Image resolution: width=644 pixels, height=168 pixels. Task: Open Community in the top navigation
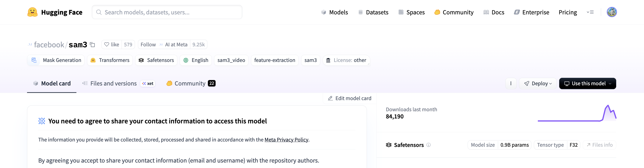(x=454, y=12)
